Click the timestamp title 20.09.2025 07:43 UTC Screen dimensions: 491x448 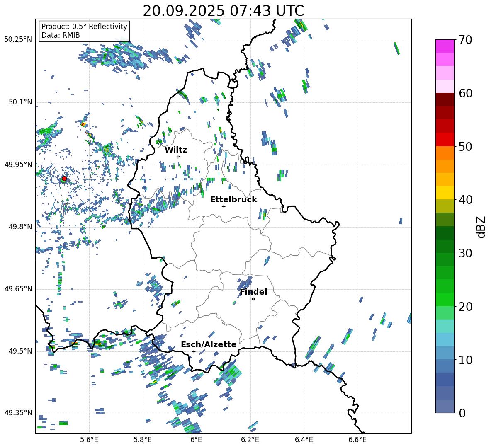point(223,11)
